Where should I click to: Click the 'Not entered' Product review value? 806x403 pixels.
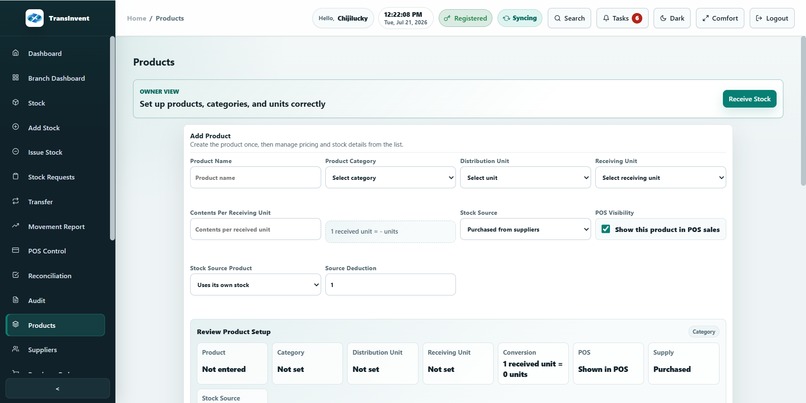pyautogui.click(x=224, y=369)
